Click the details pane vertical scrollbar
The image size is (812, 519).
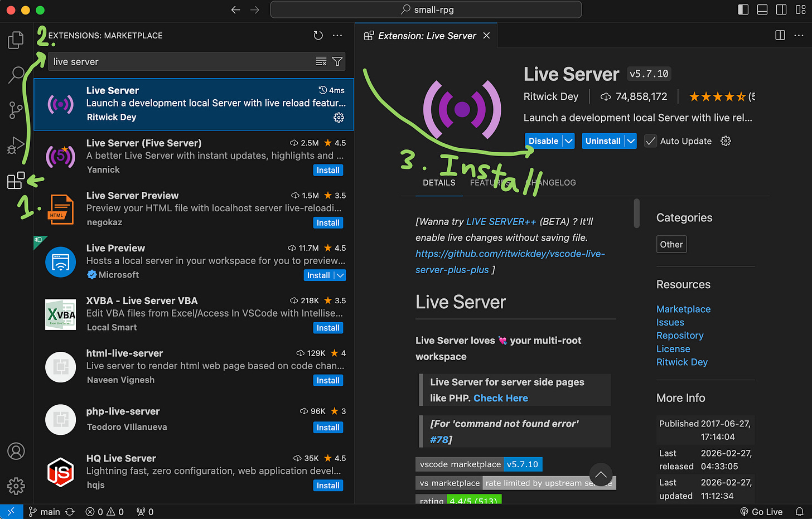click(x=636, y=213)
